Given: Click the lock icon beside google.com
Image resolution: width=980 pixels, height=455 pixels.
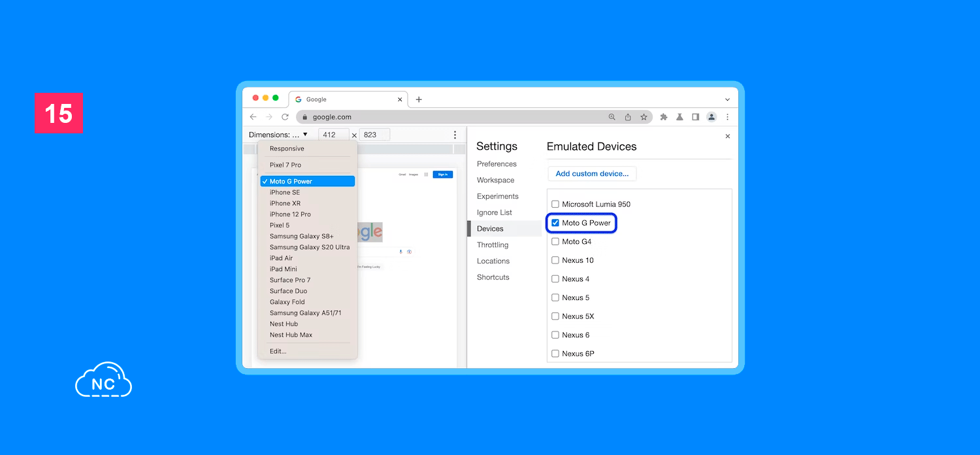Looking at the screenshot, I should [304, 117].
